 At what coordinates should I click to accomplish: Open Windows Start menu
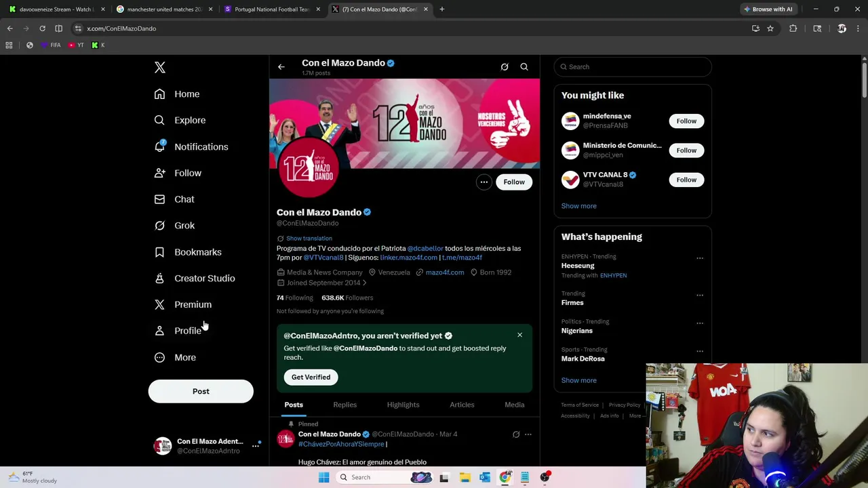[323, 477]
